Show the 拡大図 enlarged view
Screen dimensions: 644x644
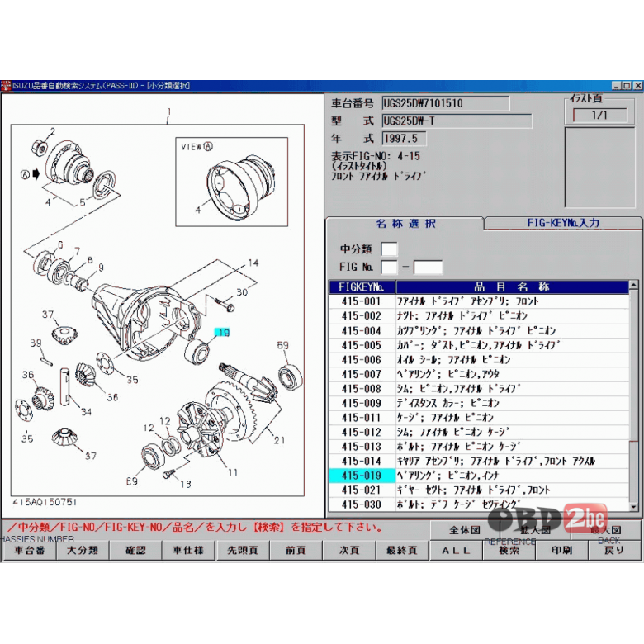(535, 530)
